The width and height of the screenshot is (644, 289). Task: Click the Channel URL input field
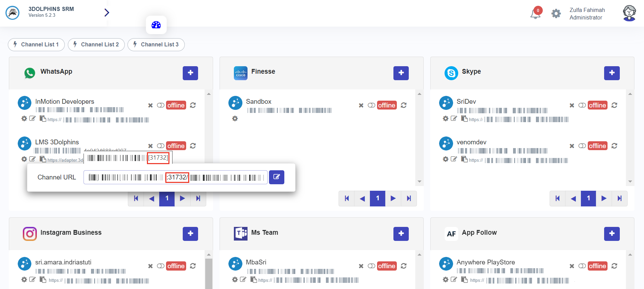pos(175,177)
